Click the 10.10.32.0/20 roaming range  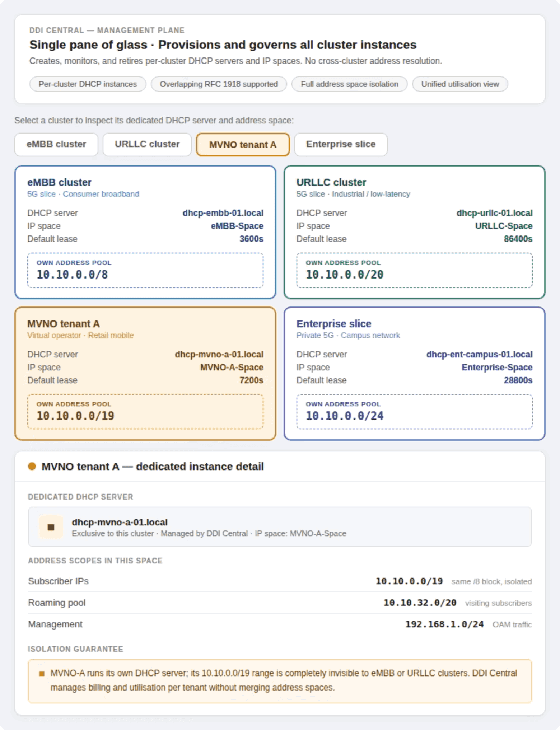tap(420, 603)
